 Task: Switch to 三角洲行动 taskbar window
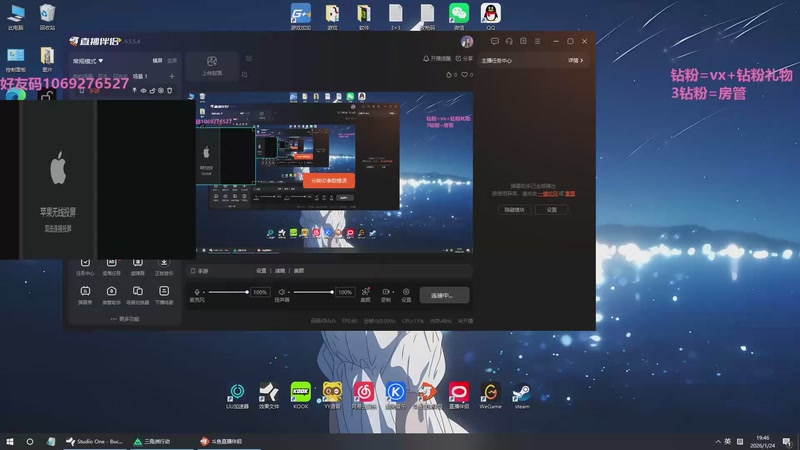(161, 442)
